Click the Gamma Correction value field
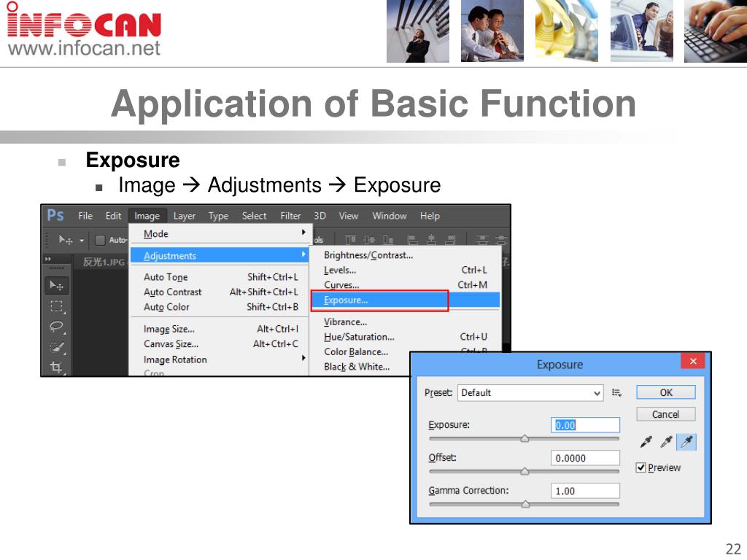The width and height of the screenshot is (747, 560). 586,491
